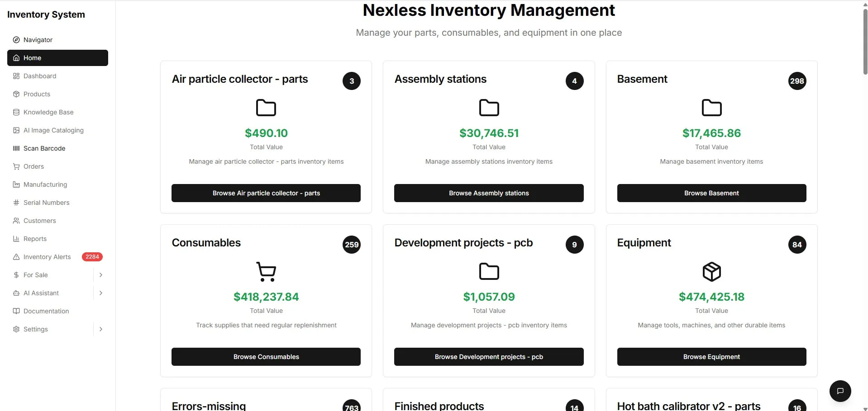
Task: Click the $418,237.84 Consumables total value
Action: [x=266, y=297]
